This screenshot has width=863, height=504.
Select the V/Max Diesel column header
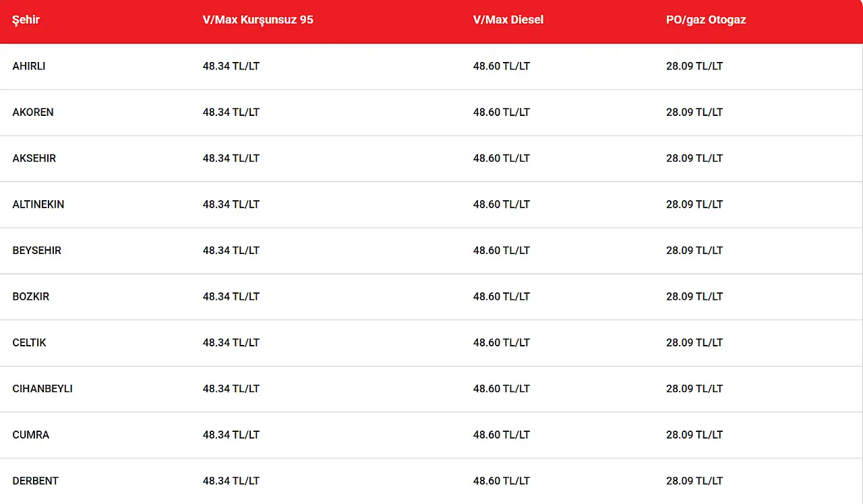tap(508, 20)
